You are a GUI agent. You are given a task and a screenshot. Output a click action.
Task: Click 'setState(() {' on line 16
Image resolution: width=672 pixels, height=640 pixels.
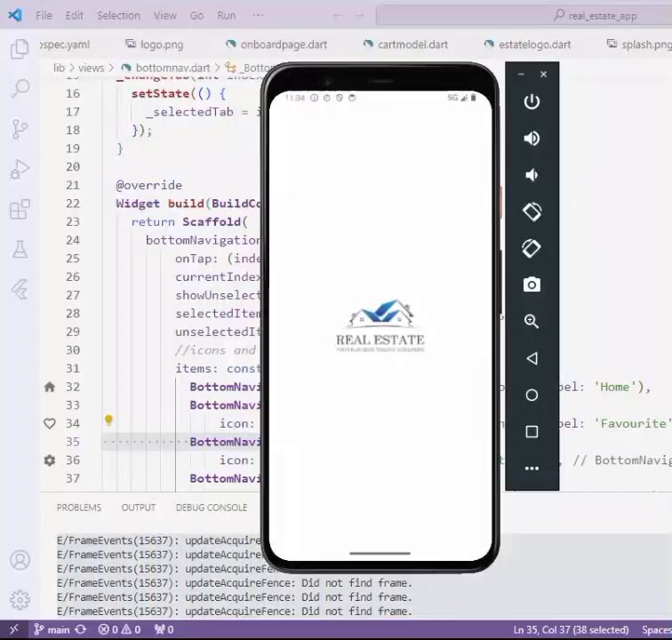pyautogui.click(x=179, y=93)
